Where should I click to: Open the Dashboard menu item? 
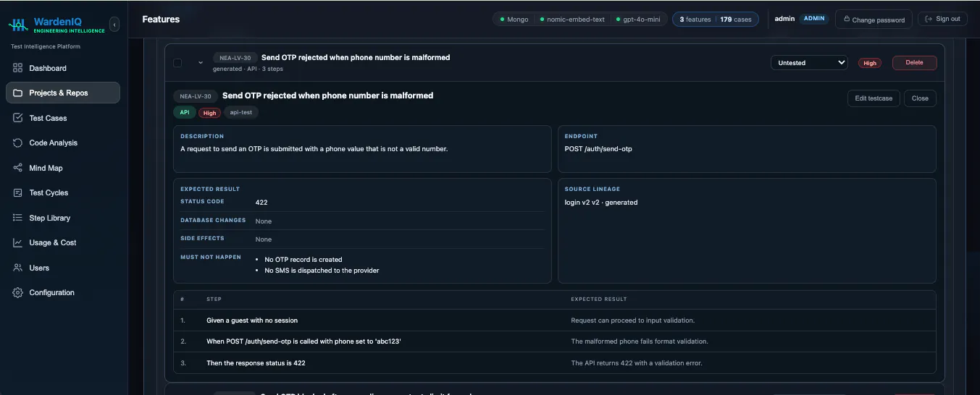point(63,68)
